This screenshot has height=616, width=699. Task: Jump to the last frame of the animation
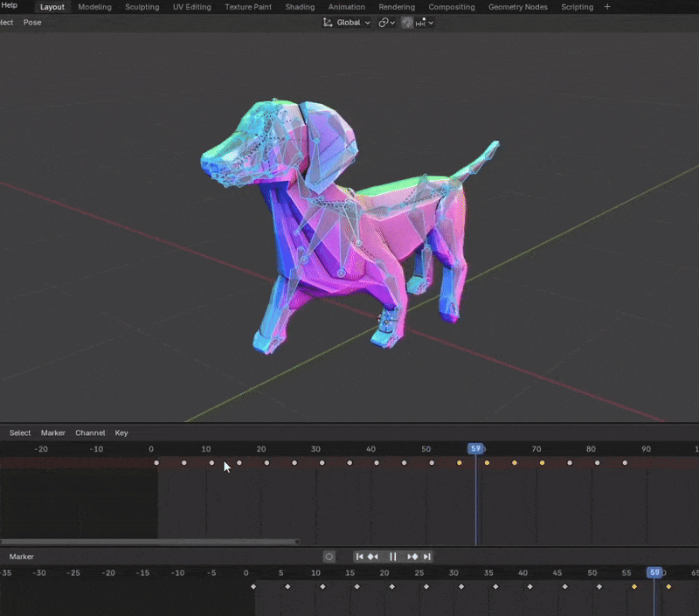(427, 557)
